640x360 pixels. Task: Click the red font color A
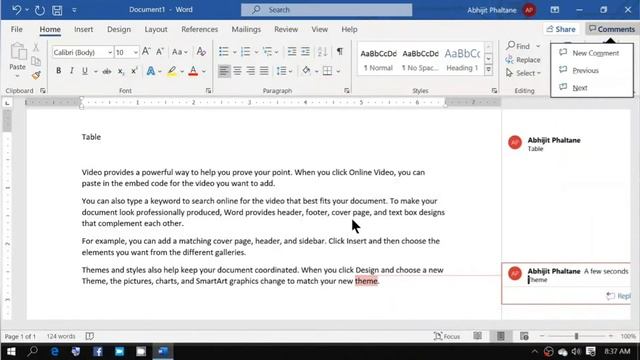tap(193, 71)
